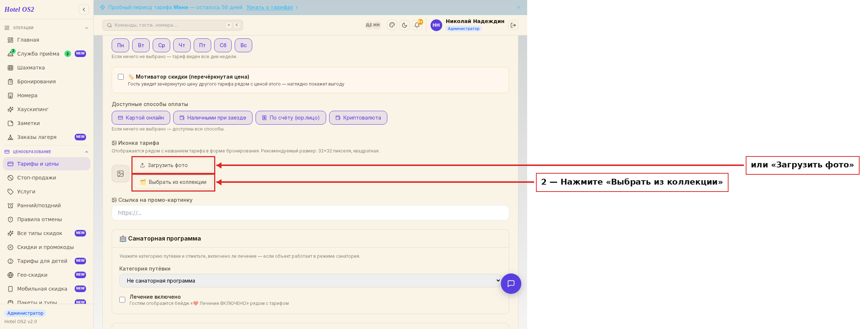868x329 pixels.
Task: Go to Шахматка section
Action: (x=46, y=68)
